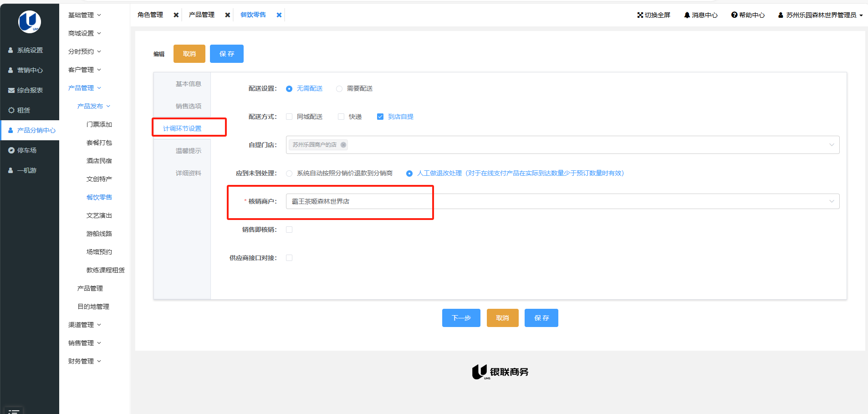Expand the 销售管理 menu
868x414 pixels.
85,343
